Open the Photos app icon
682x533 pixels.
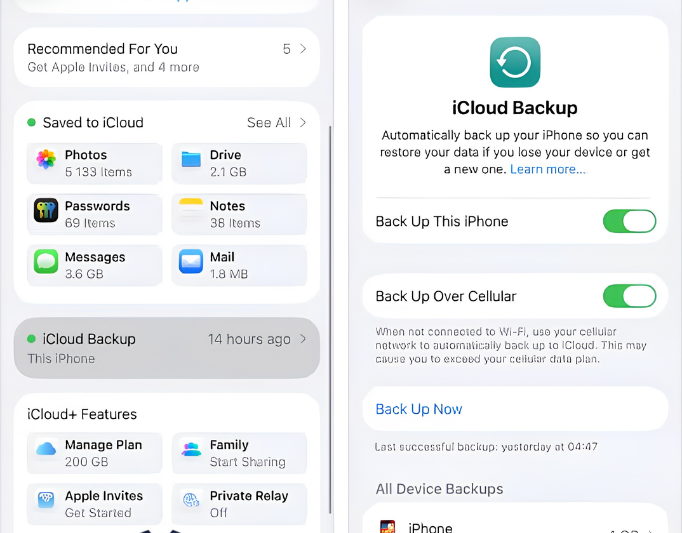46,159
